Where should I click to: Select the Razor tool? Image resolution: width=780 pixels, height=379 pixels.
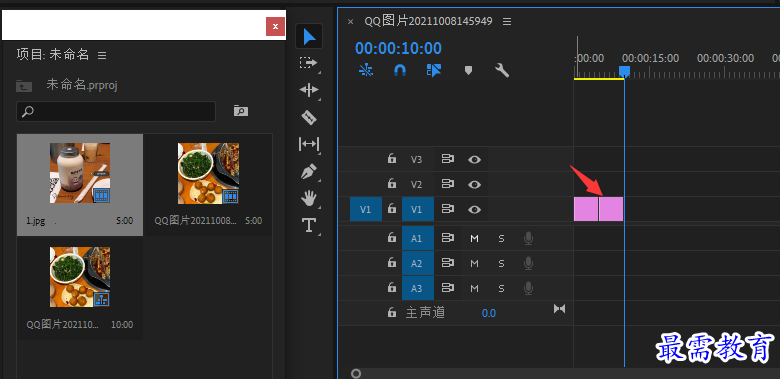(x=309, y=118)
